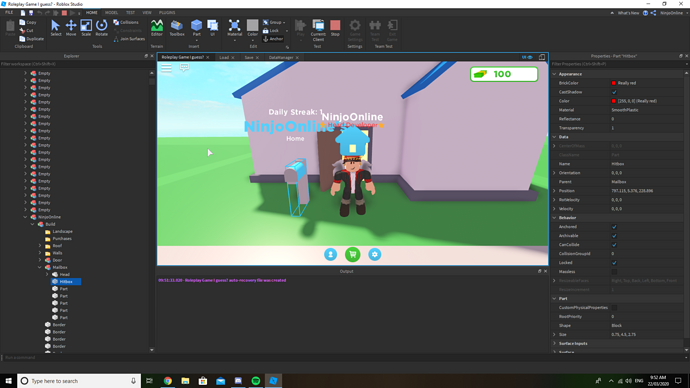Switch to PLUGINS ribbon tab

point(167,13)
